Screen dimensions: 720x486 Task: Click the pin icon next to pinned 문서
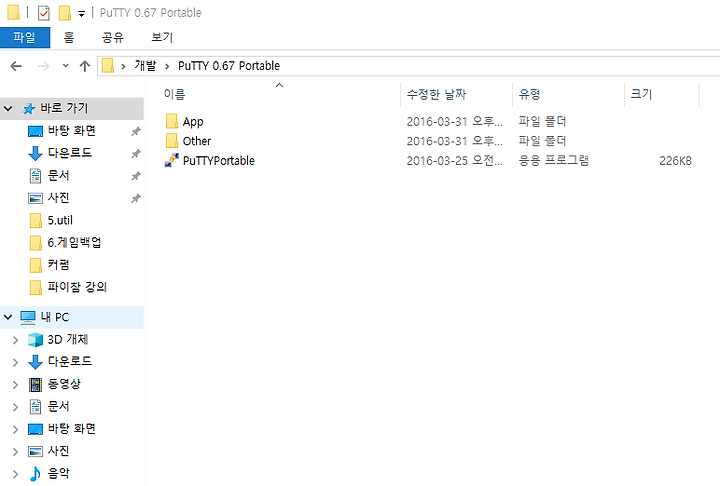[x=135, y=176]
